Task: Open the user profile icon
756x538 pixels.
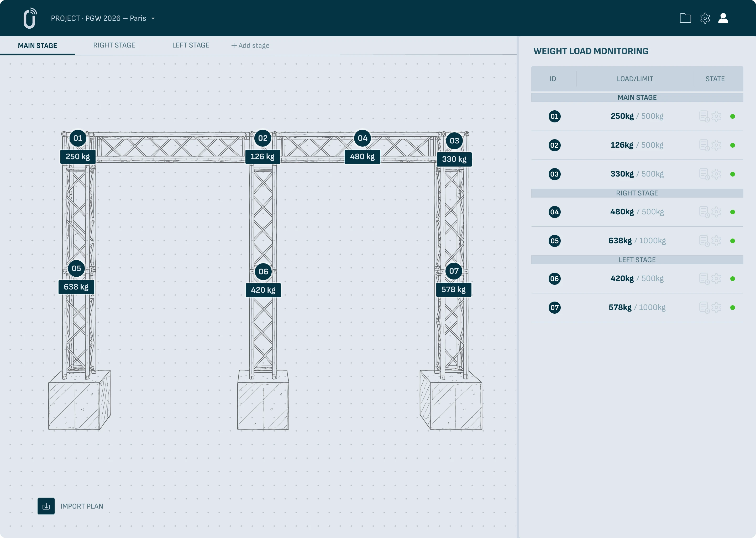Action: pos(723,18)
